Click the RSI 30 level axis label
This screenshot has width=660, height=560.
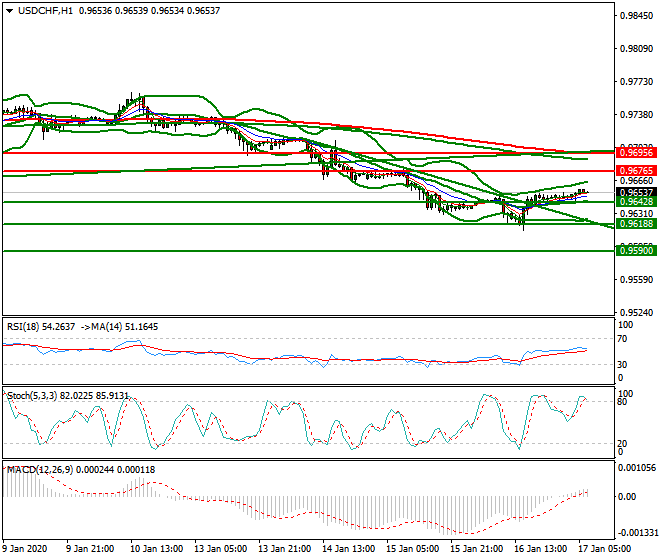point(623,365)
